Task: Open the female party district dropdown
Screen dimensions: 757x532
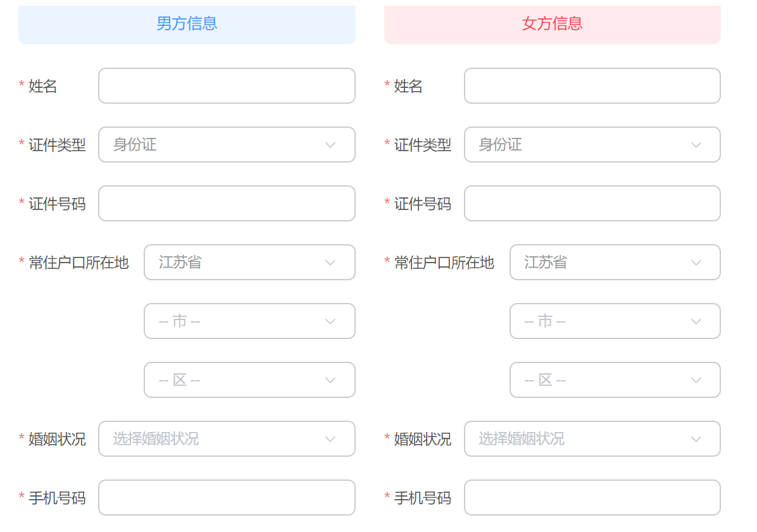Action: click(x=615, y=380)
